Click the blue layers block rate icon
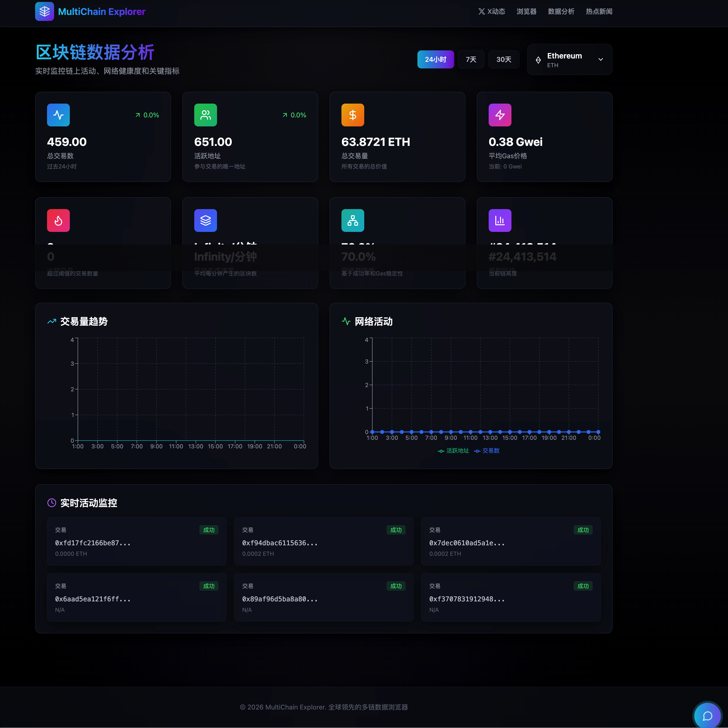Screen dimensions: 728x728 205,220
